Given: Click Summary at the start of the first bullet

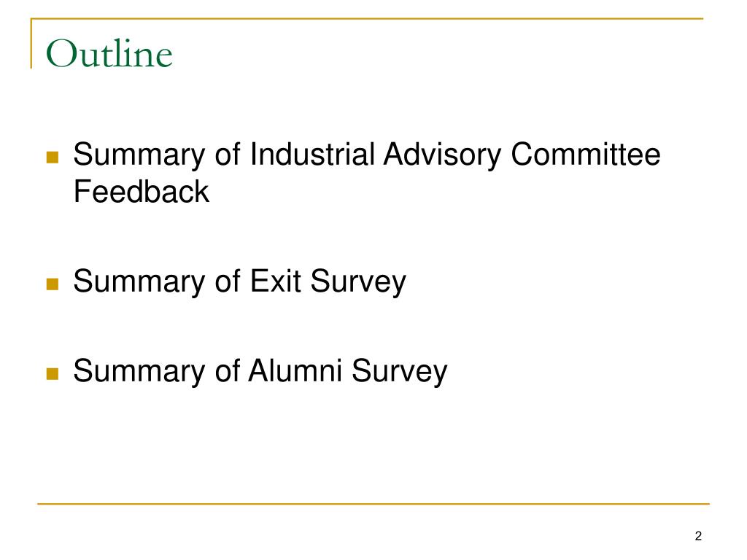Looking at the screenshot, I should coord(139,155).
